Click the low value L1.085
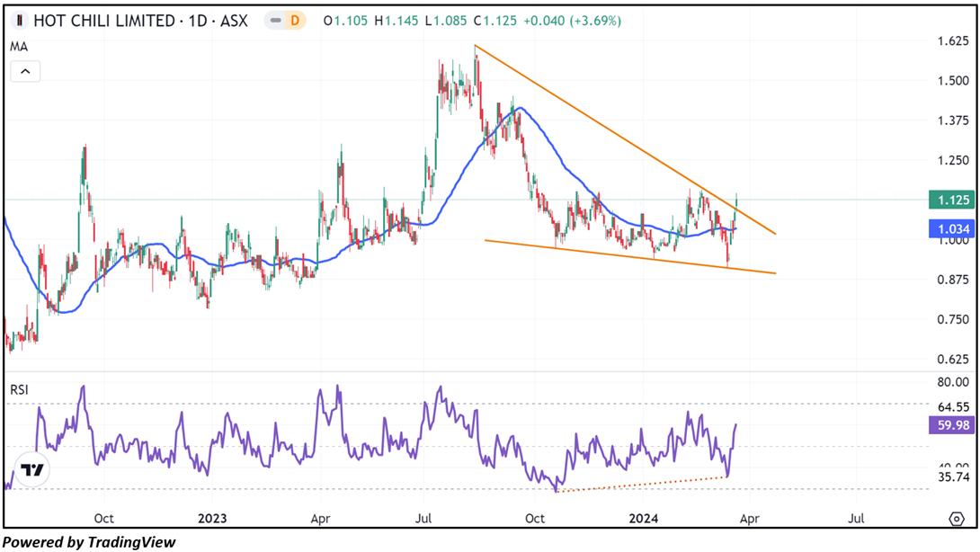The width and height of the screenshot is (980, 552). click(446, 21)
